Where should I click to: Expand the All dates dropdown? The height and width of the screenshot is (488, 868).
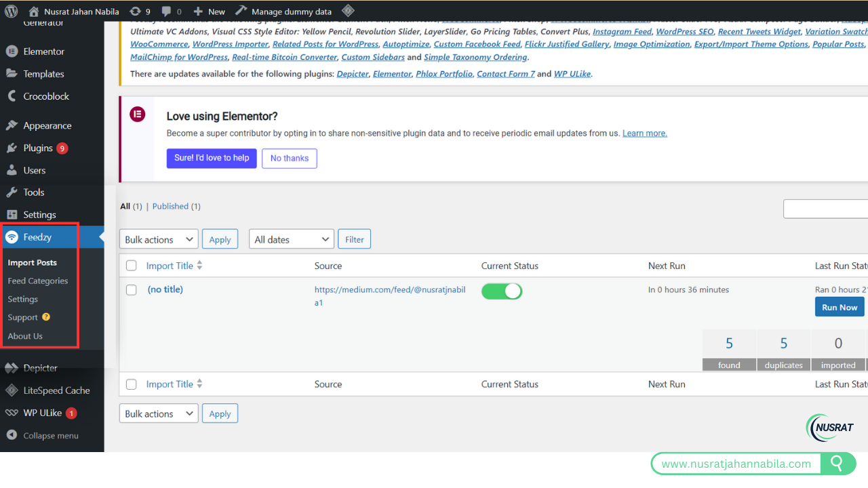291,239
